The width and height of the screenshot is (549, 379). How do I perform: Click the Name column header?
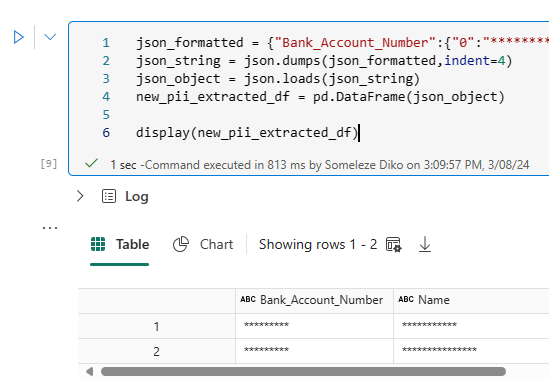471,300
